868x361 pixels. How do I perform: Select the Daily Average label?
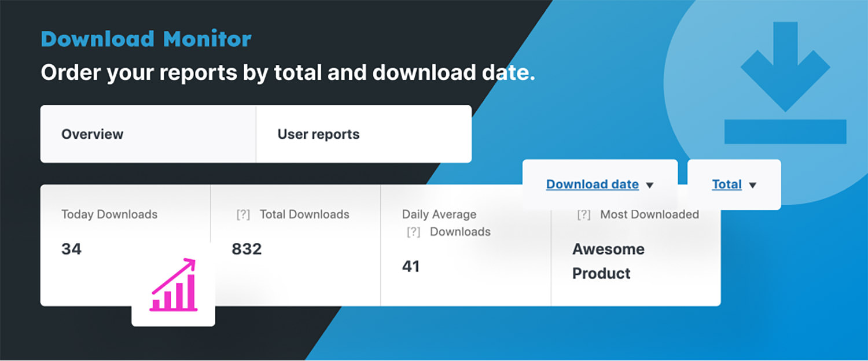(439, 215)
